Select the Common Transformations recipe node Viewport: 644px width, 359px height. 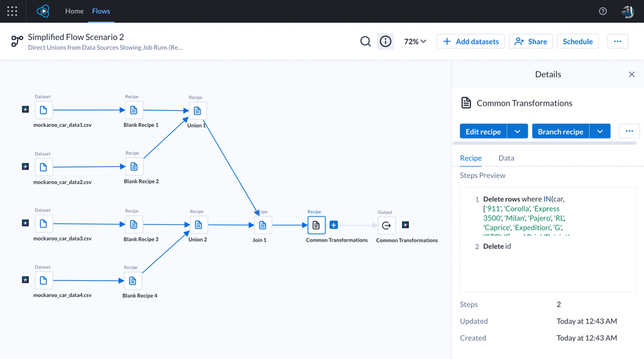316,225
